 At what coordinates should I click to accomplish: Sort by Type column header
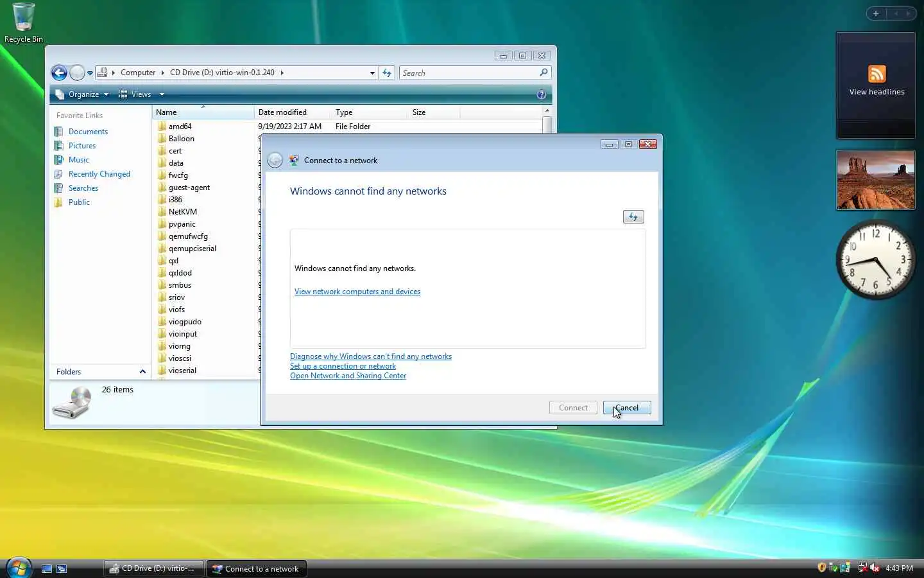[x=370, y=112]
